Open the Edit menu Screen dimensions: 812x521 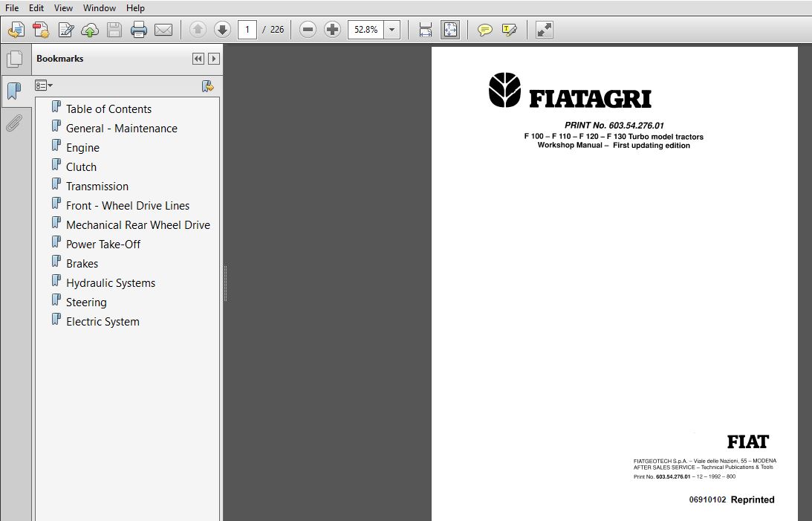[36, 7]
